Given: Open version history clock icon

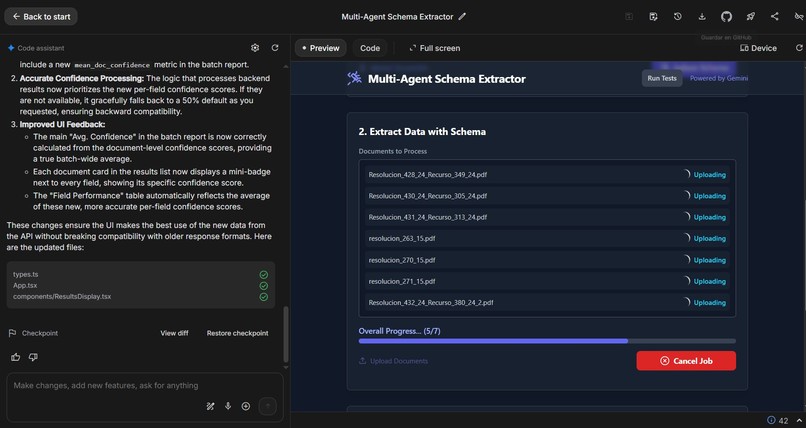Looking at the screenshot, I should [x=677, y=16].
